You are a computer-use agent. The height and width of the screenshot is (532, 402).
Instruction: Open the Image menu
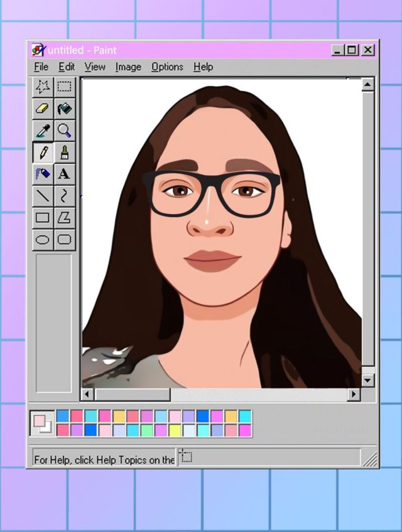[x=128, y=66]
